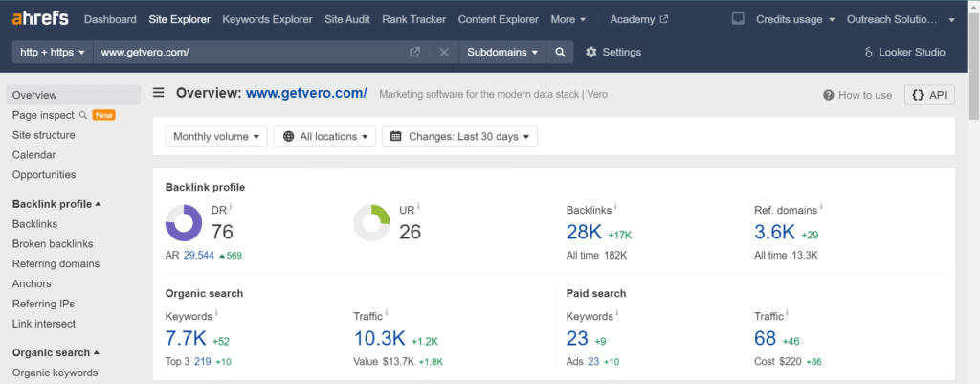
Task: Open Looker Studio connector
Action: click(904, 53)
